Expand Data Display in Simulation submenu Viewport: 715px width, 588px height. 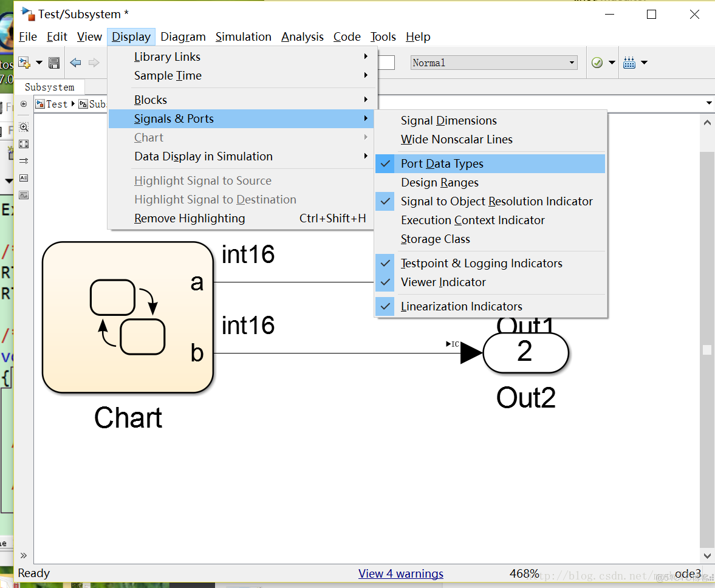point(242,156)
